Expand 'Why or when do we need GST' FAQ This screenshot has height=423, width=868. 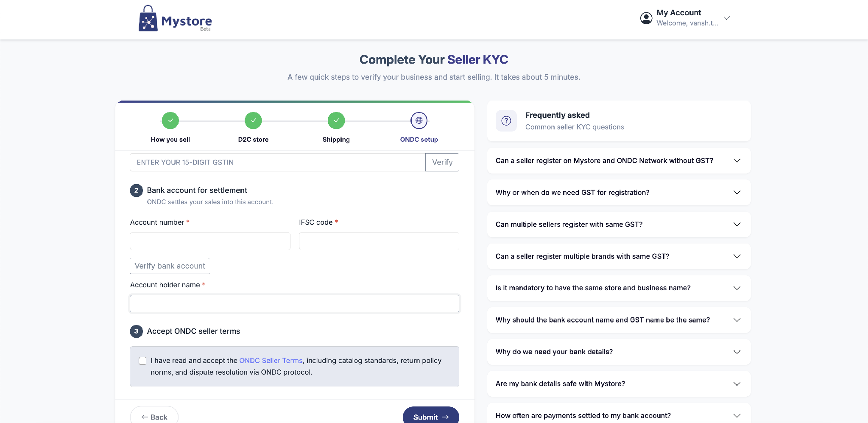tap(619, 193)
